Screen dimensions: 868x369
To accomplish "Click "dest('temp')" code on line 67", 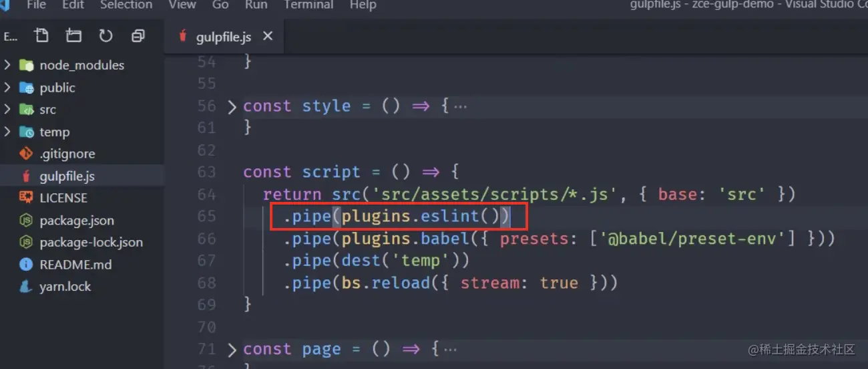I will coord(401,261).
